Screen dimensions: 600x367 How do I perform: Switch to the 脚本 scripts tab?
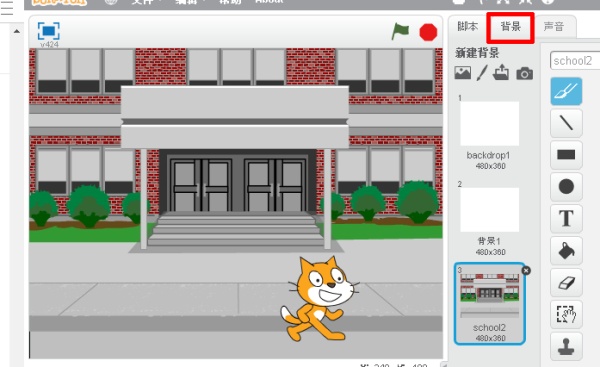click(x=468, y=26)
